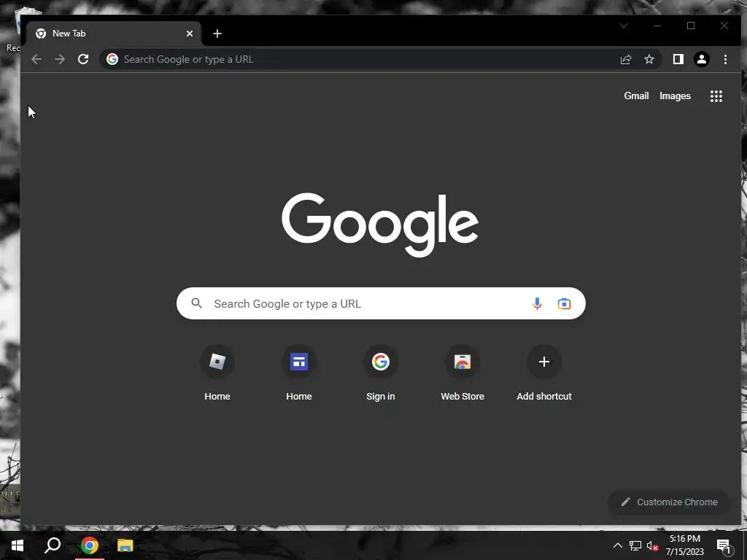Image resolution: width=747 pixels, height=560 pixels.
Task: Go forward with the forward arrow
Action: tap(60, 59)
